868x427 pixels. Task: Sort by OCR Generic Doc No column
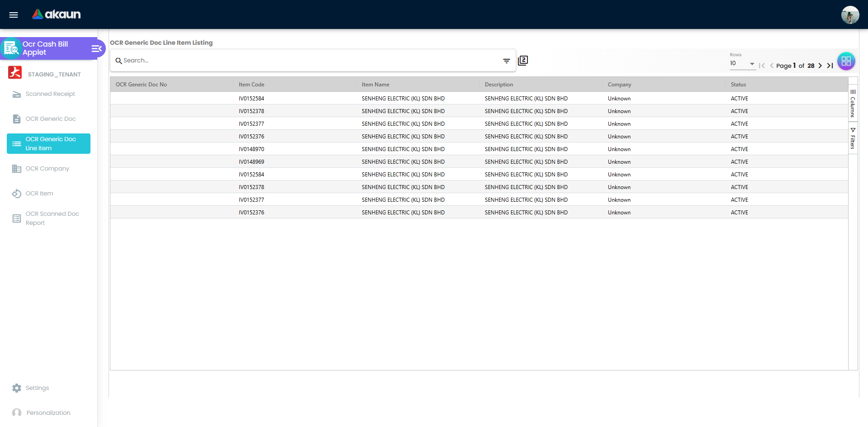pyautogui.click(x=141, y=85)
